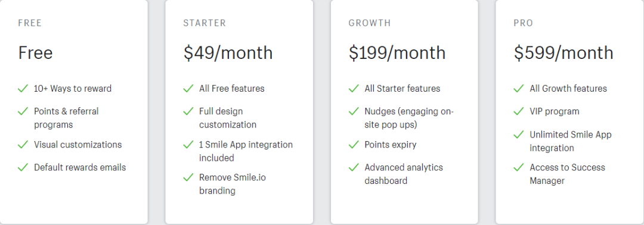Select the GROWTH plan heading
Screen dimensions: 644x225
[x=370, y=23]
